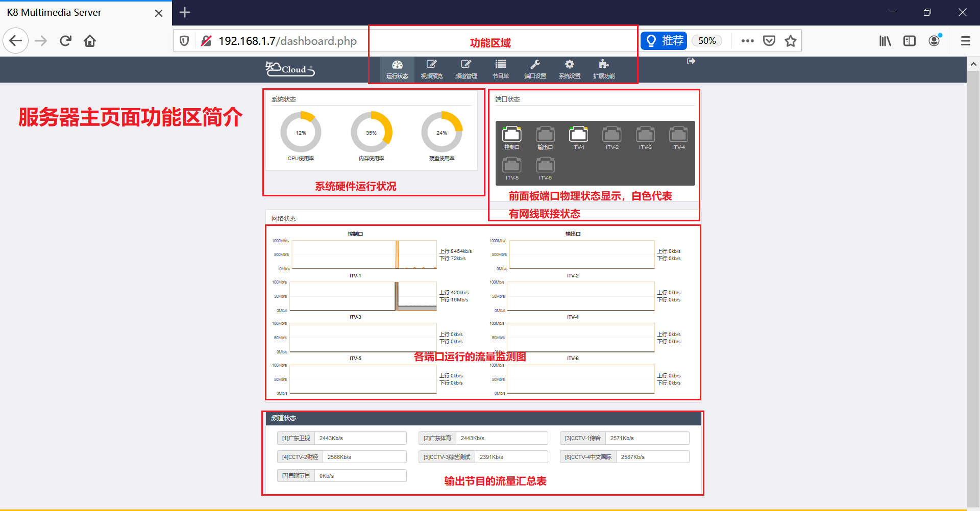Viewport: 980px width, 511px height.
Task: Reload the dashboard page
Action: point(65,41)
